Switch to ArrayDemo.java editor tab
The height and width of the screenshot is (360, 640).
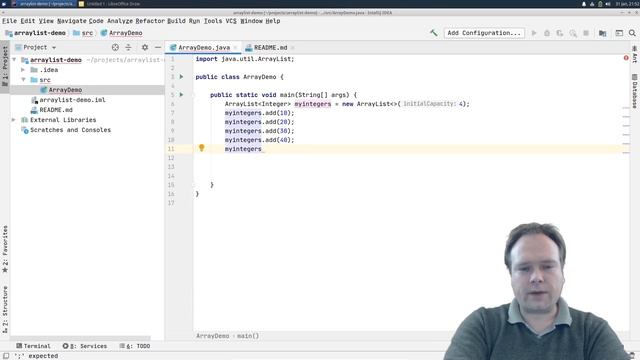pos(204,48)
